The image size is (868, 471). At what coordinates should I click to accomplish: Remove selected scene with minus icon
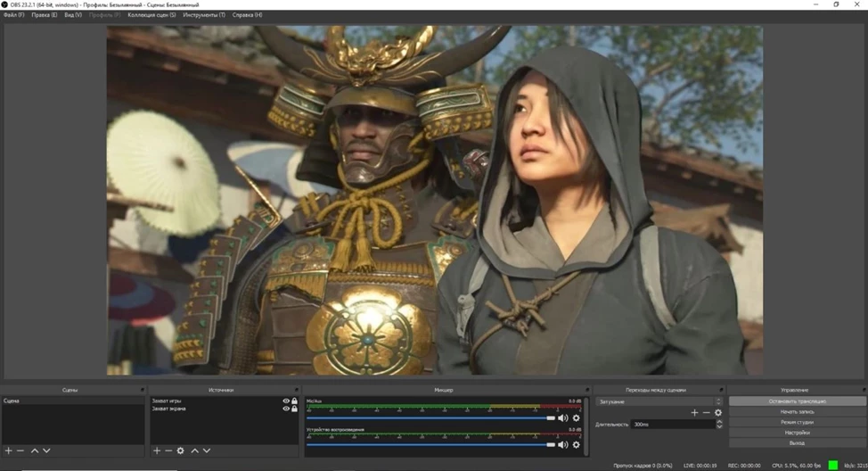(20, 450)
